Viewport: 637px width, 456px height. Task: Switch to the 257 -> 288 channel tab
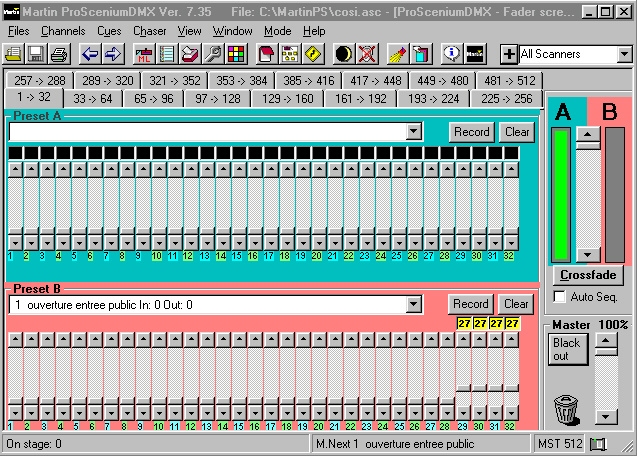[x=39, y=80]
